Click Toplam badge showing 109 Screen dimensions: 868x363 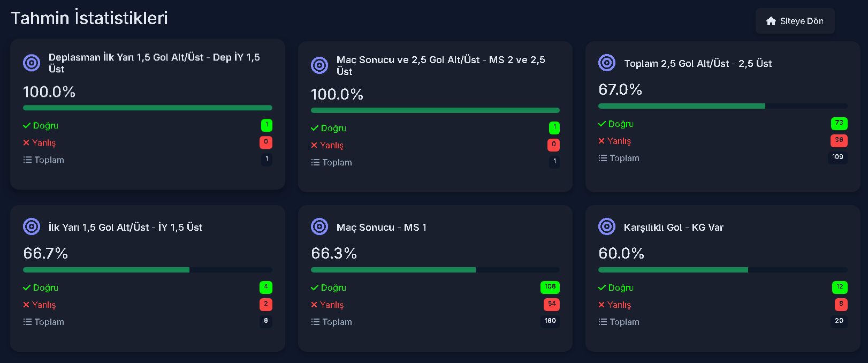[837, 157]
